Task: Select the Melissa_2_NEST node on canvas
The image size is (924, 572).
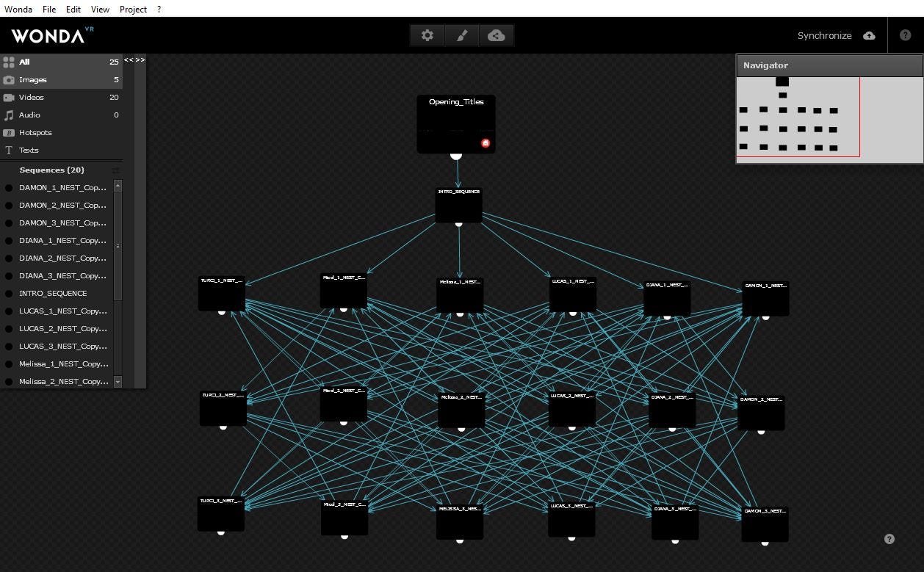Action: pos(461,410)
